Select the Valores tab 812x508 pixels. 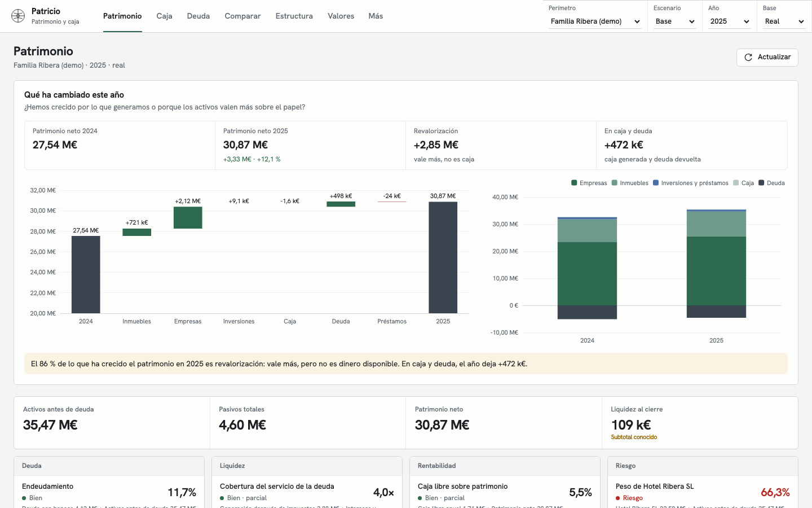tap(341, 16)
